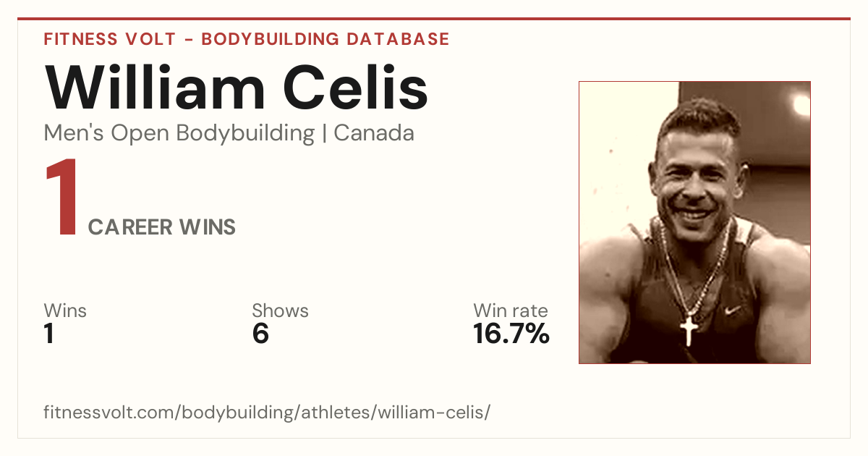This screenshot has height=456, width=868.
Task: Click the Wins stat label
Action: click(x=65, y=311)
